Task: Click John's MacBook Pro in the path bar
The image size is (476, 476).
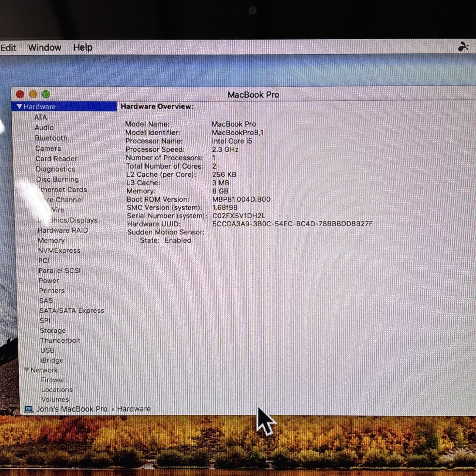Action: point(72,409)
